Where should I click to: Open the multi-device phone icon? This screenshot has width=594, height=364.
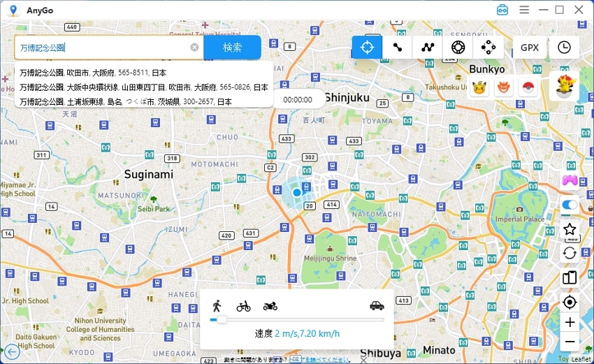click(x=570, y=277)
